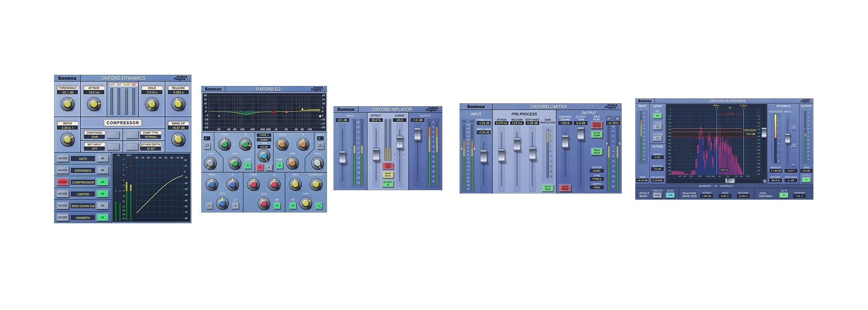
Task: Click the Threshold value field in Oxford Dynamics
Action: (67, 92)
